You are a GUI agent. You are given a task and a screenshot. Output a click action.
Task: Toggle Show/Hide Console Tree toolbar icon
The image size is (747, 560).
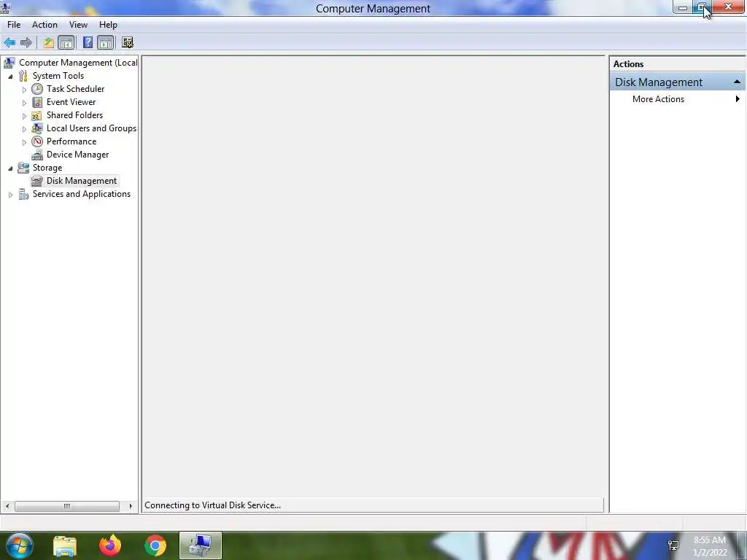click(66, 43)
